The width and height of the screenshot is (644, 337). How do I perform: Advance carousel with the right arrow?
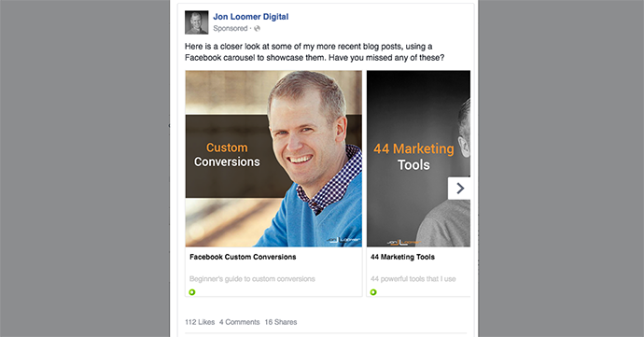tap(459, 189)
